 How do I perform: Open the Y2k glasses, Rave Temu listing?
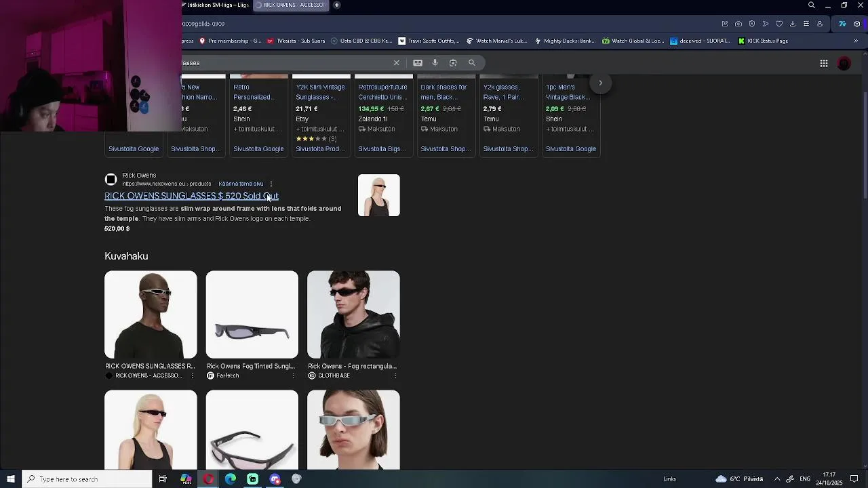click(x=509, y=115)
